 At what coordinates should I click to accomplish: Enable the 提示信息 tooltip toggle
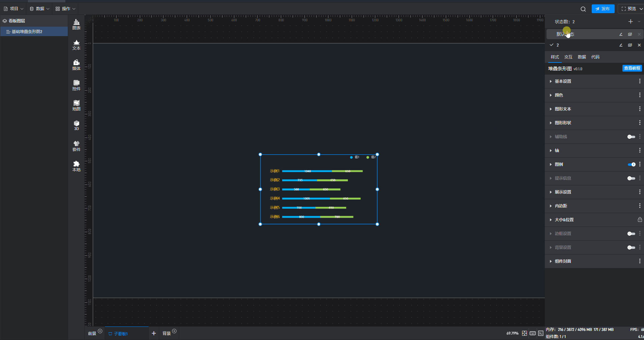[x=631, y=178]
